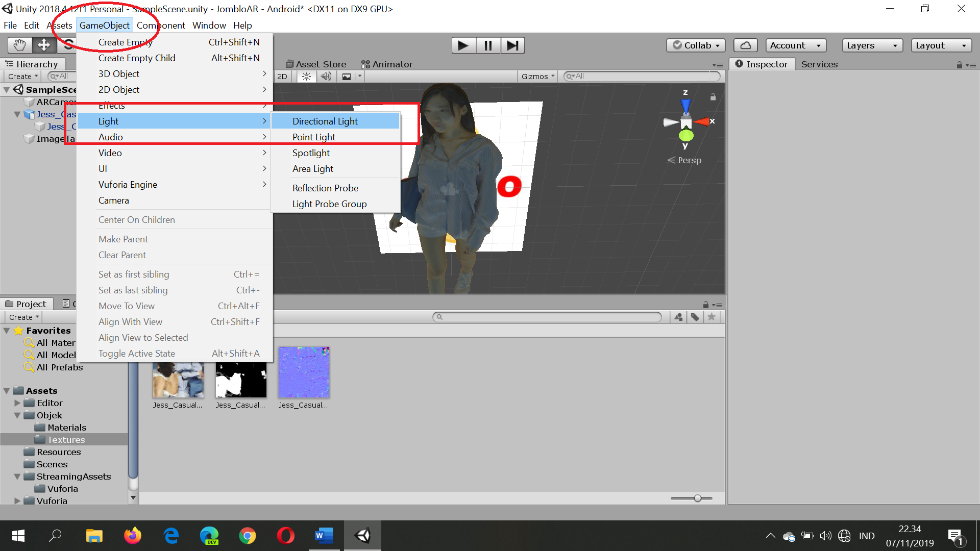Open the Account dropdown button
The image size is (980, 551).
tap(795, 45)
